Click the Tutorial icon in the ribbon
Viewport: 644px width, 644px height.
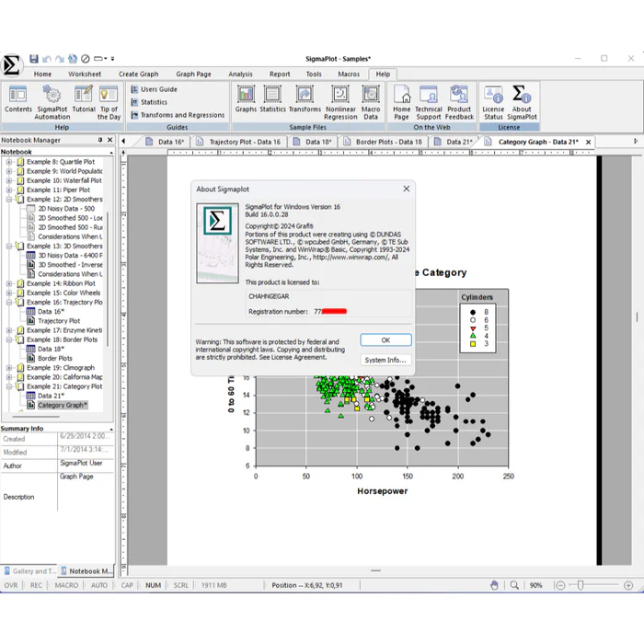84,99
